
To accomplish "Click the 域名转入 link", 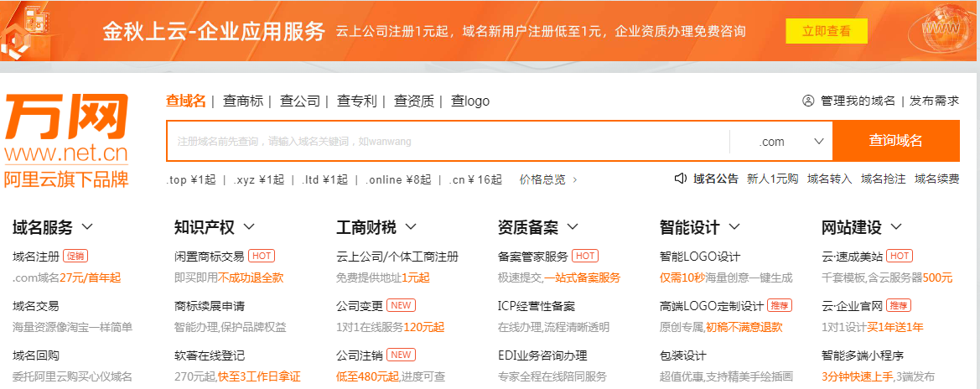I will (829, 179).
